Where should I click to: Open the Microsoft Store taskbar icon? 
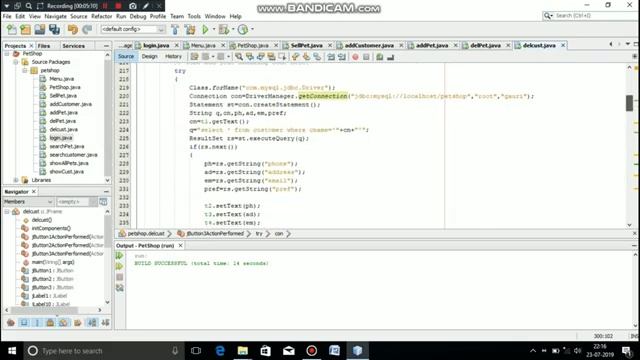[x=266, y=351]
